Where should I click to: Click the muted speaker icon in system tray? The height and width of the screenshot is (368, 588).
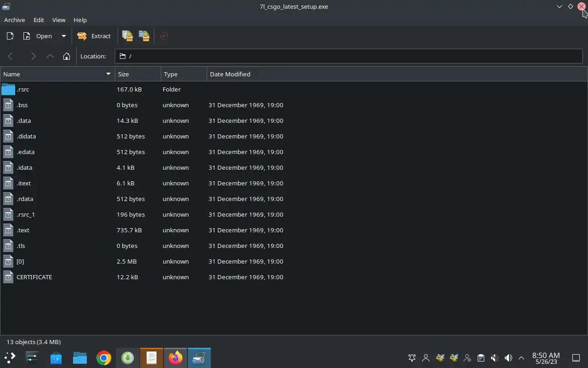tap(494, 357)
